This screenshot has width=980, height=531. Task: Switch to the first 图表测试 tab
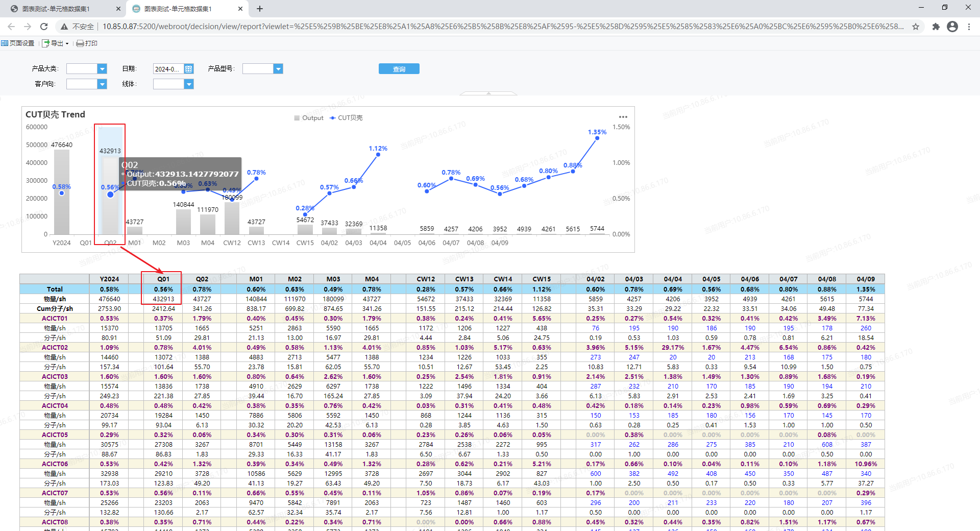(x=63, y=9)
